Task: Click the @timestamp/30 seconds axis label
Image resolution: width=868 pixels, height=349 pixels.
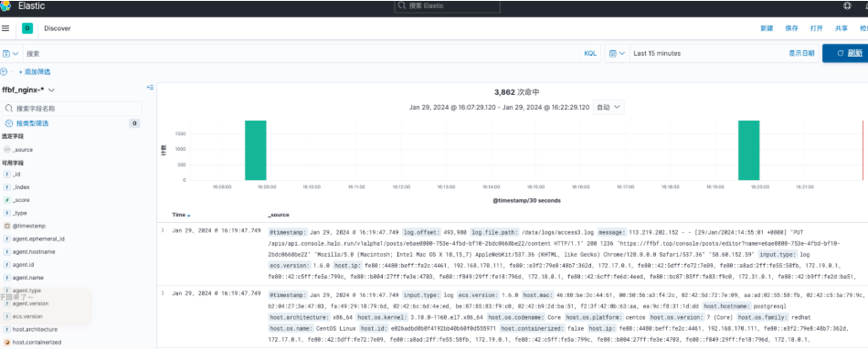Action: point(526,200)
